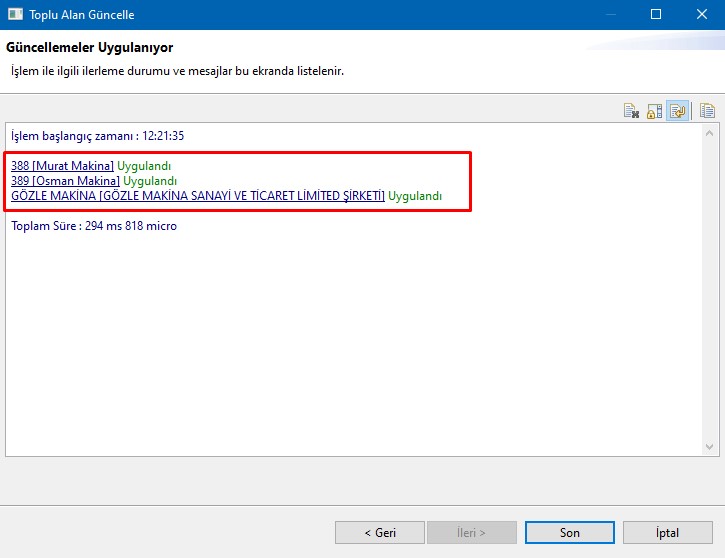Close the Toplu Alan Güncelle dialog
Image resolution: width=725 pixels, height=558 pixels.
(x=702, y=15)
